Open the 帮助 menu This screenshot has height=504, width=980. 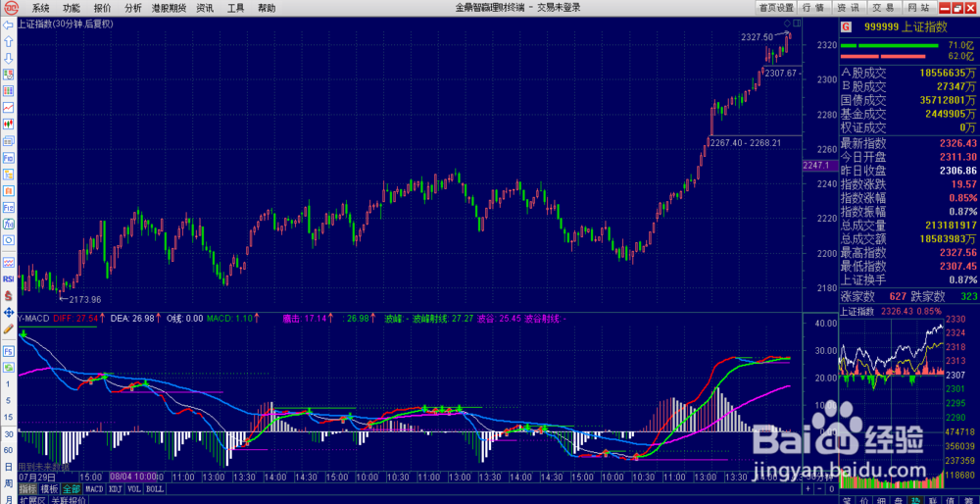[x=266, y=8]
